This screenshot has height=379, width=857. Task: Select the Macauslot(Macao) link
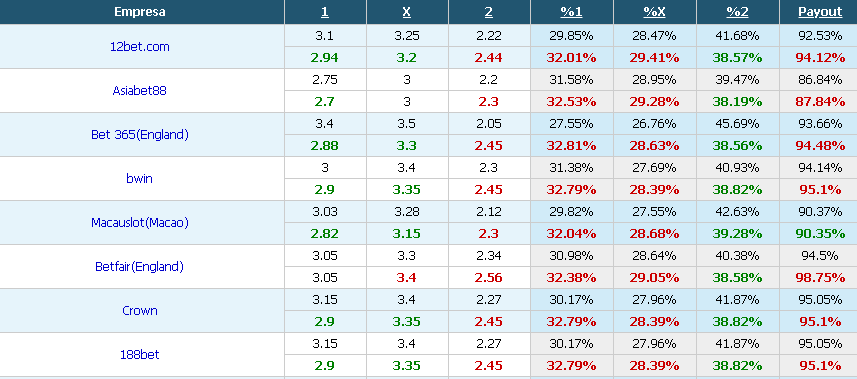[139, 223]
